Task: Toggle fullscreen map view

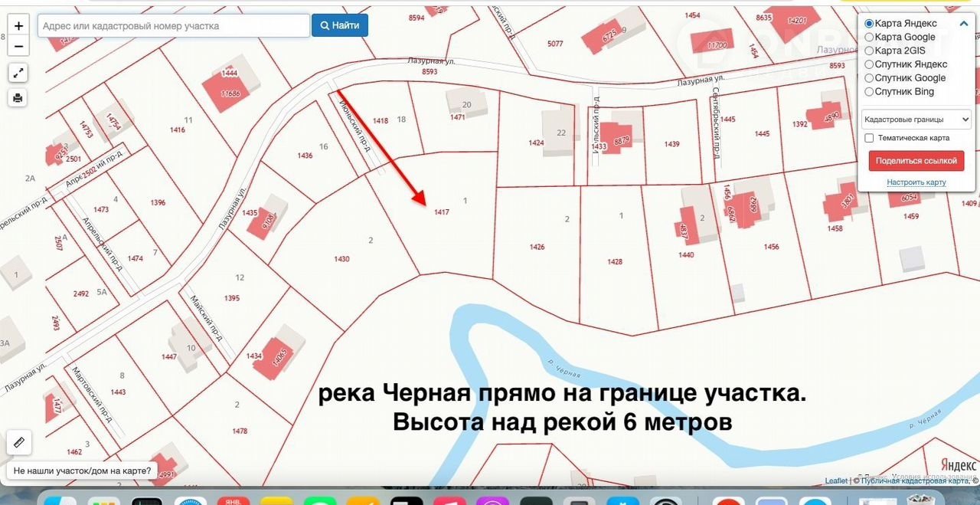Action: pyautogui.click(x=18, y=73)
